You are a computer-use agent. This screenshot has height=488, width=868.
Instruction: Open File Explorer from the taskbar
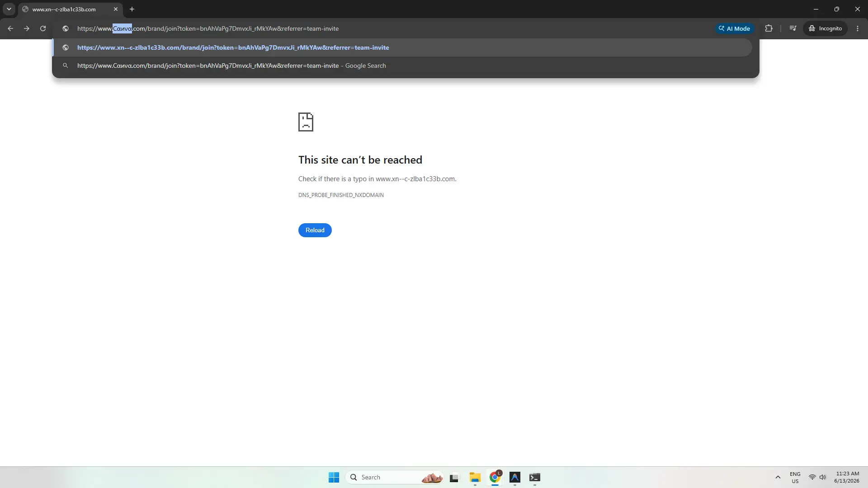pos(475,477)
